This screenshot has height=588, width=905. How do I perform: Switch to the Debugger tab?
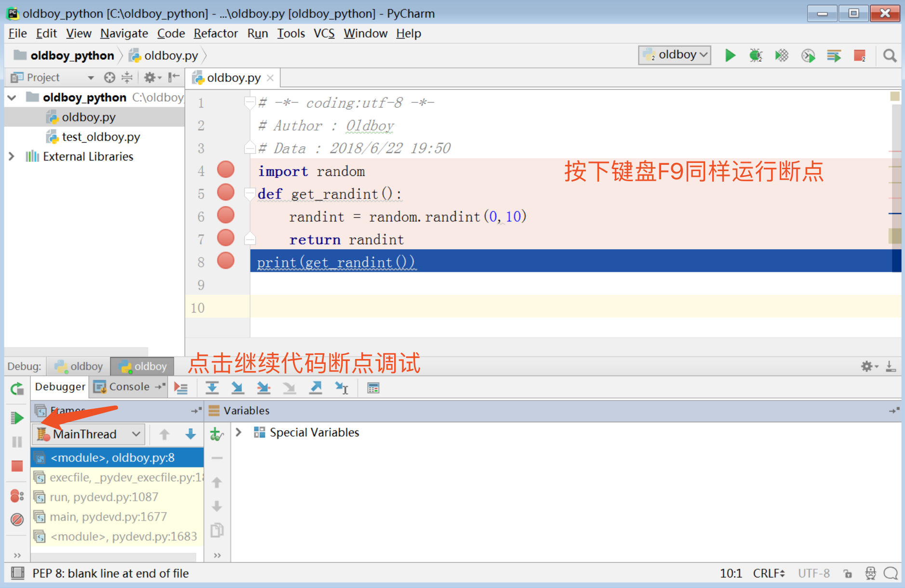point(60,387)
